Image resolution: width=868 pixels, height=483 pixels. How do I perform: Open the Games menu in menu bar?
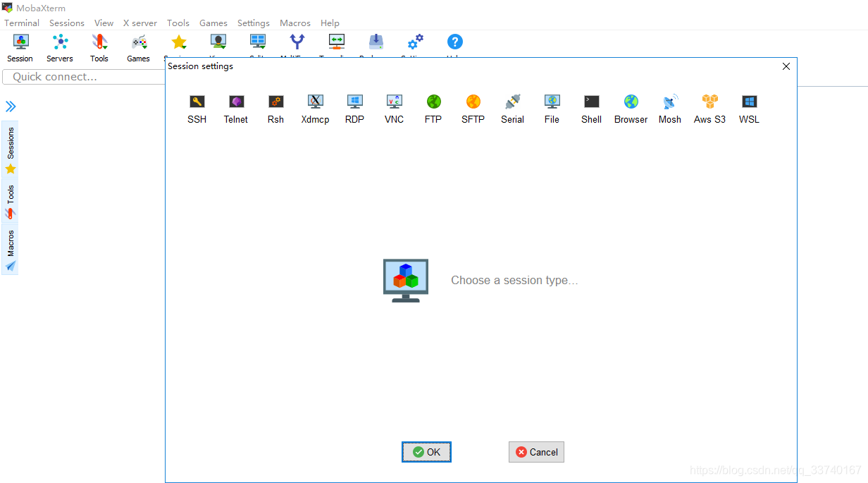(x=213, y=23)
